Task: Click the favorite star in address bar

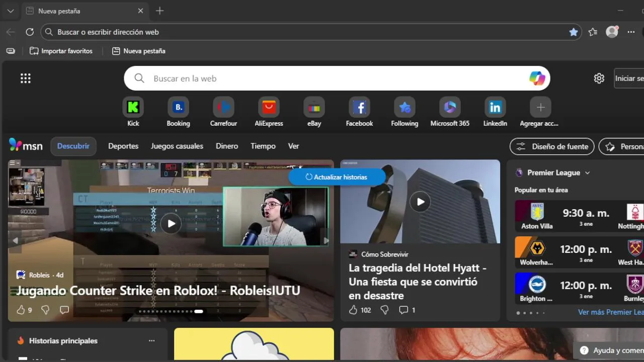Action: pyautogui.click(x=574, y=32)
